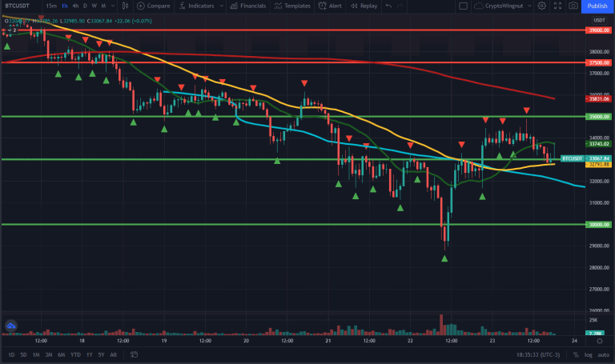Screen dimensions: 615x364
Task: Click the Compare symbol button
Action: click(x=154, y=6)
